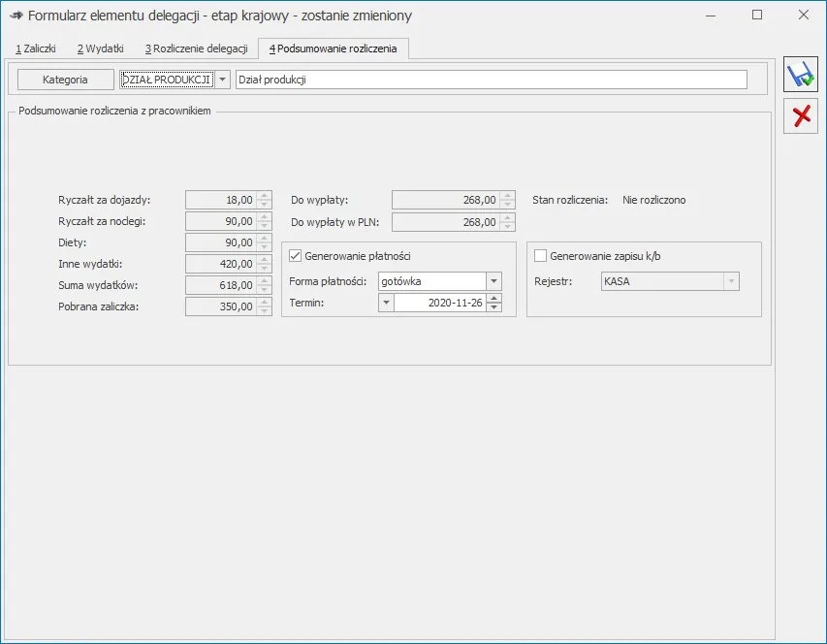Screen dimensions: 827x644
Task: Open the Wydatki tab
Action: [101, 48]
